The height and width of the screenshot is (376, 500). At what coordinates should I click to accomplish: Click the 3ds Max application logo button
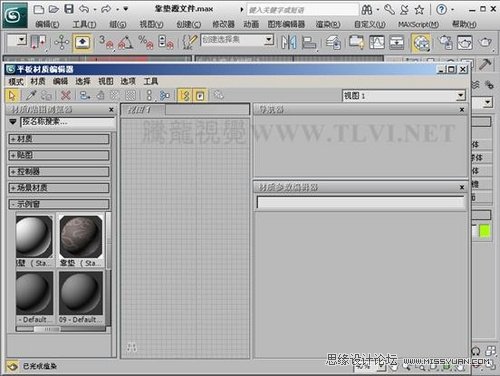[x=15, y=15]
